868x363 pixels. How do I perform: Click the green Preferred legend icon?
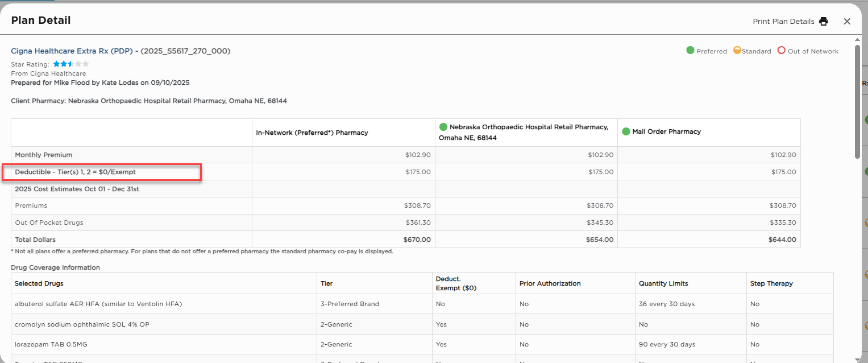[690, 51]
